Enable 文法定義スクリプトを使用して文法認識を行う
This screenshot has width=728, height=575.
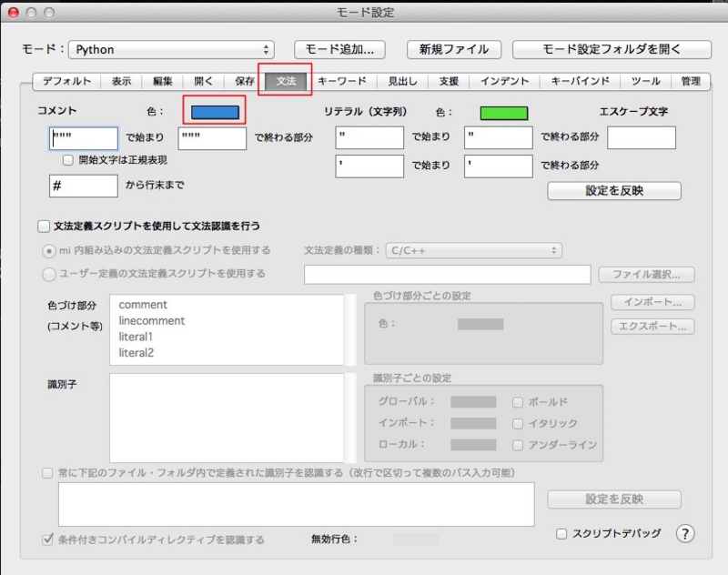click(x=41, y=226)
